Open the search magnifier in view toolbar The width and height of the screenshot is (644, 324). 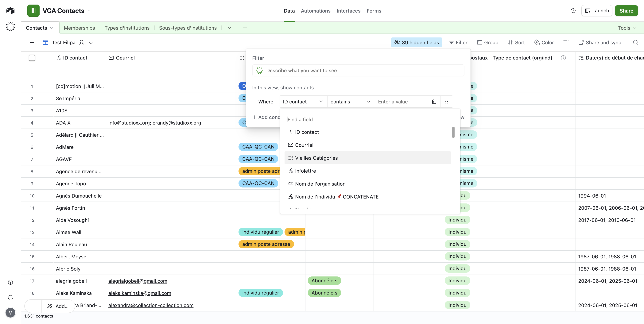pyautogui.click(x=635, y=43)
